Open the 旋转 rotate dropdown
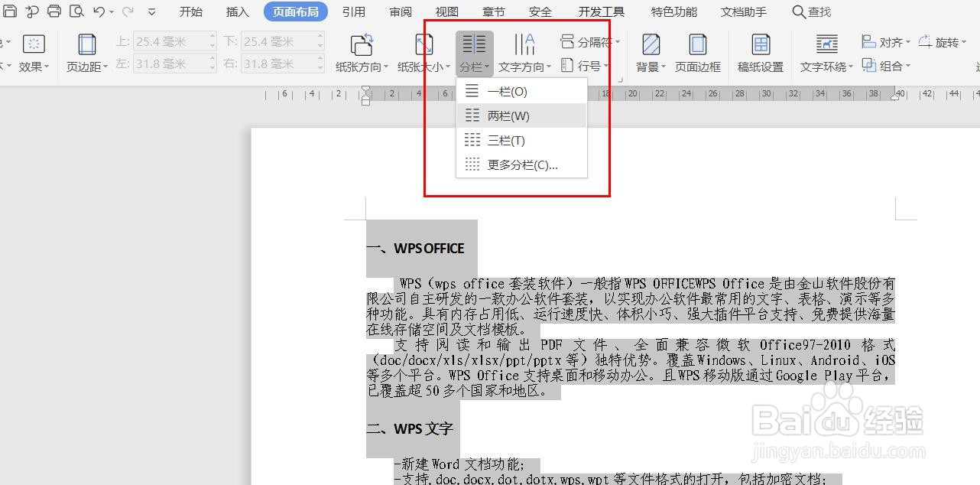980x485 pixels. 942,42
